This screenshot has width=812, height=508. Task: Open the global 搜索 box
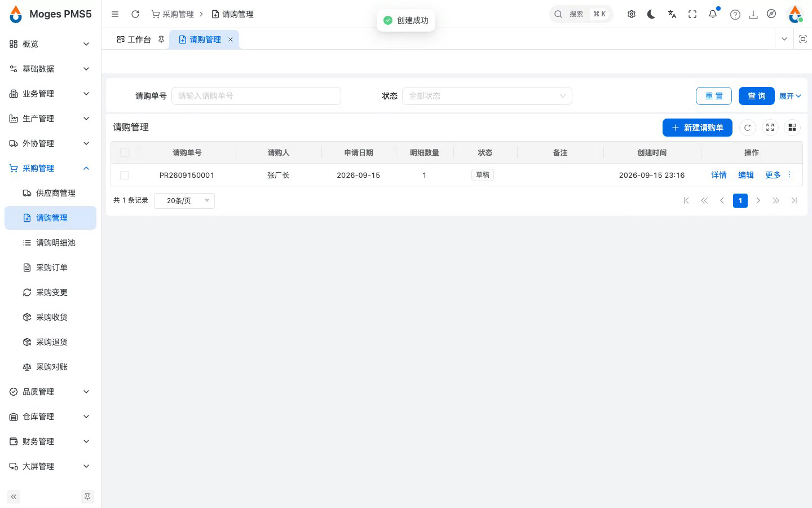581,14
